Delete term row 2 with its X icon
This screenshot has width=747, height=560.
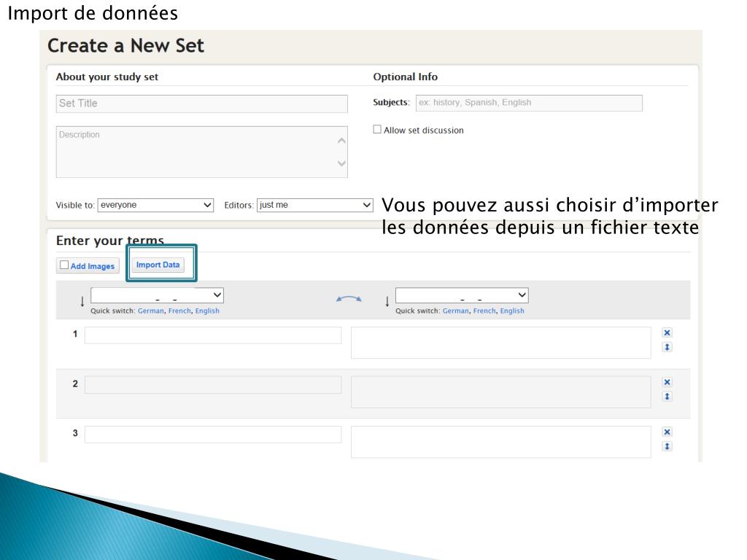coord(667,382)
